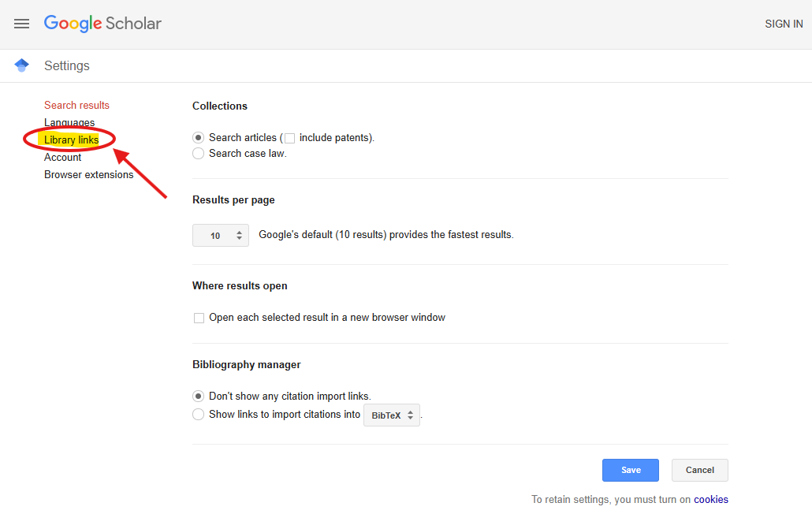Click the Bibliography manager heading
Viewport: 812px width, 514px height.
tap(247, 364)
